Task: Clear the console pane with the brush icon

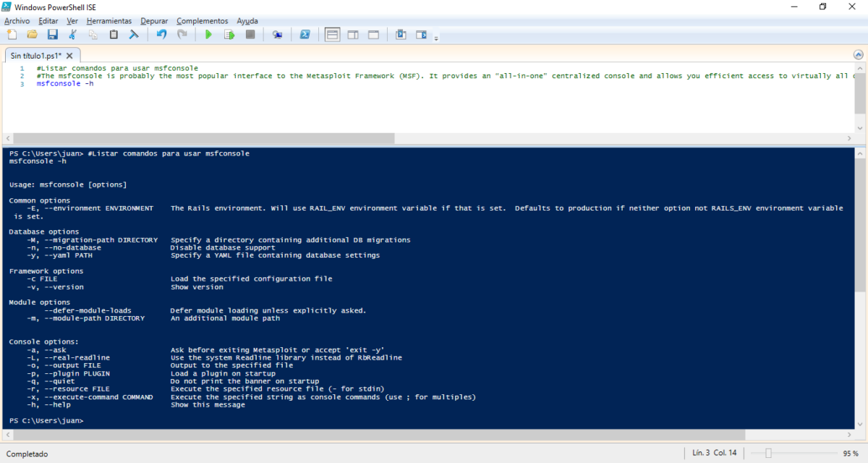Action: pos(134,34)
